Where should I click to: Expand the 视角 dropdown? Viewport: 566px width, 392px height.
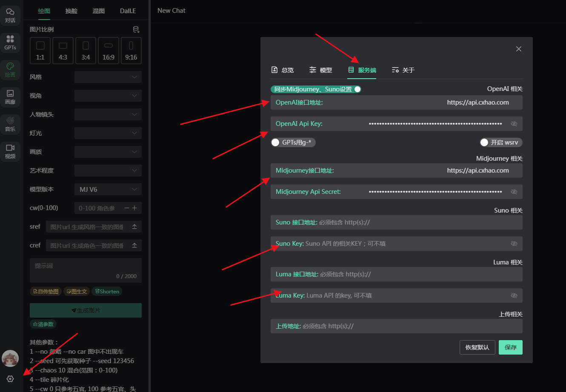108,96
